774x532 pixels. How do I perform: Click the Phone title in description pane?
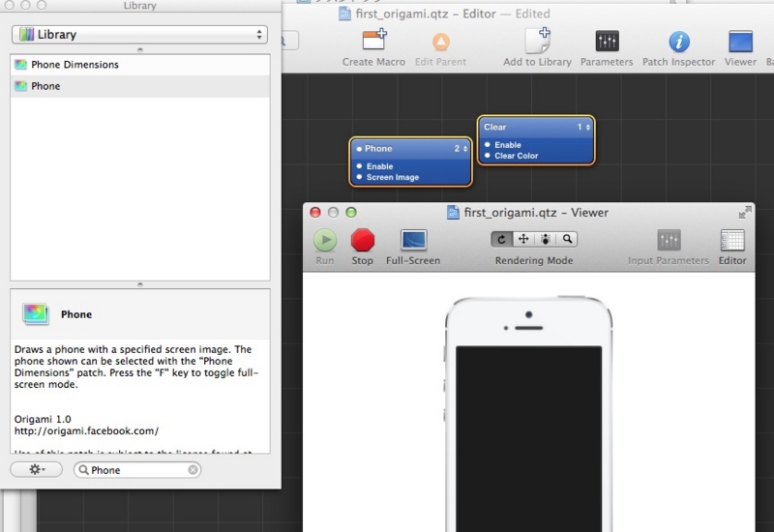(76, 314)
